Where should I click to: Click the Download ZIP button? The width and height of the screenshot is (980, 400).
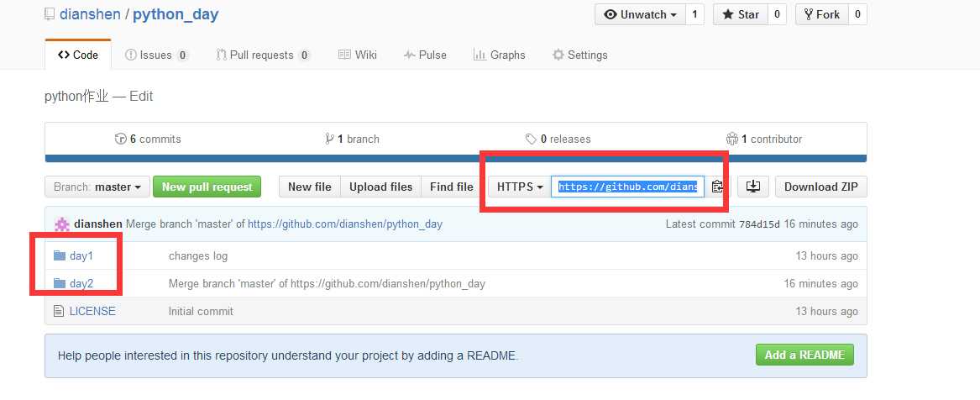coord(820,187)
